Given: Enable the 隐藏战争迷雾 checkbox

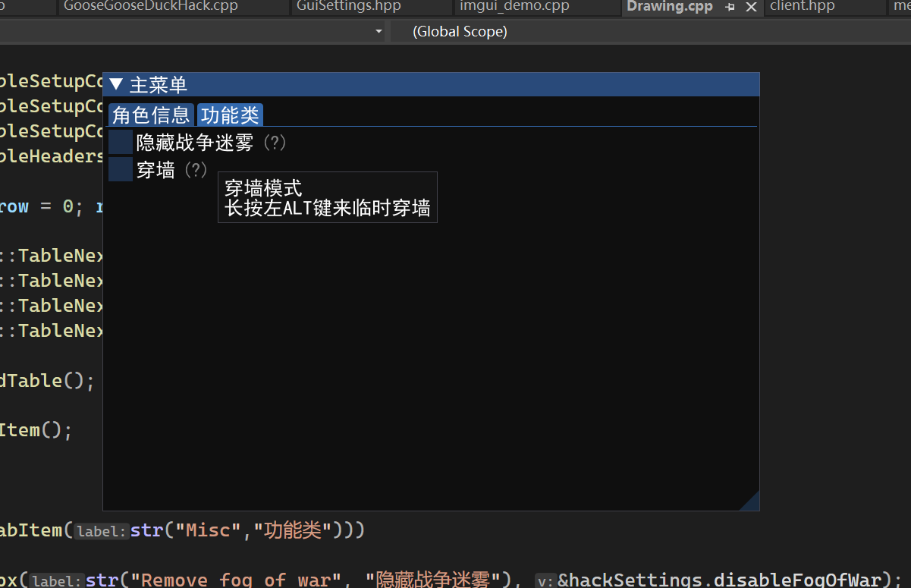Looking at the screenshot, I should [x=120, y=141].
